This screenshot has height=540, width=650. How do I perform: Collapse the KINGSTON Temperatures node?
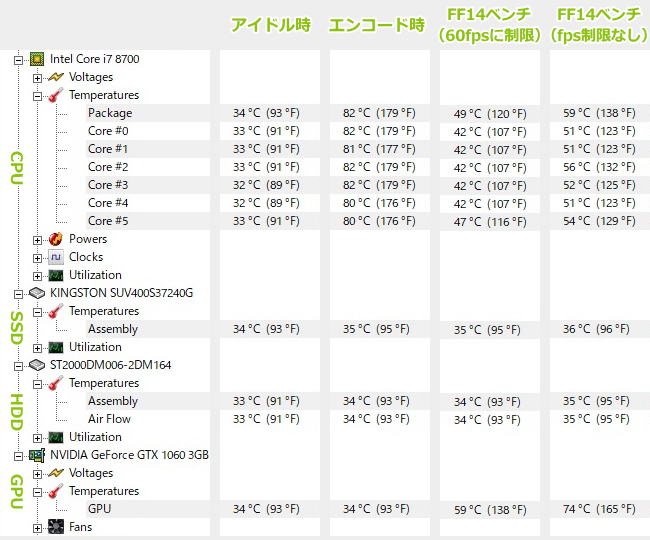point(37,312)
